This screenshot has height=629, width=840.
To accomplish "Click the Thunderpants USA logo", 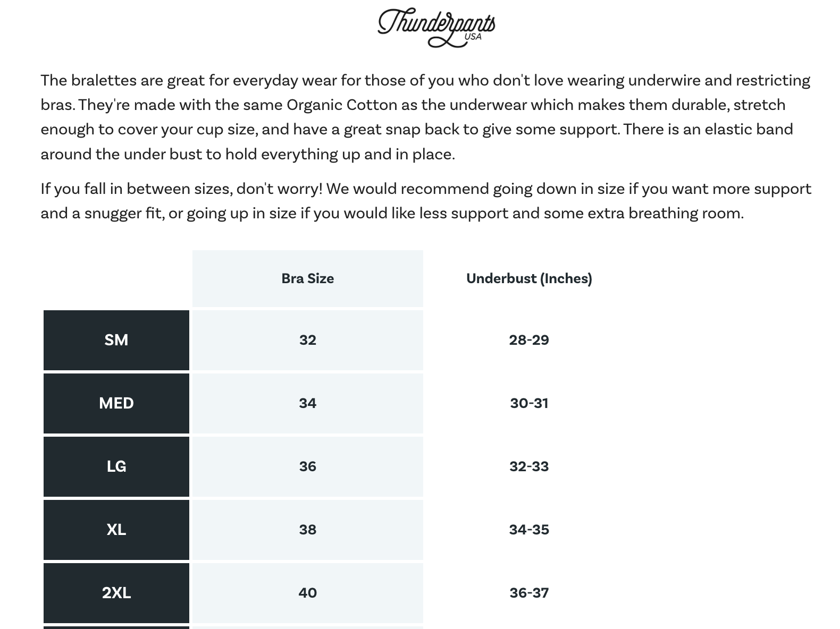I will coord(436,28).
